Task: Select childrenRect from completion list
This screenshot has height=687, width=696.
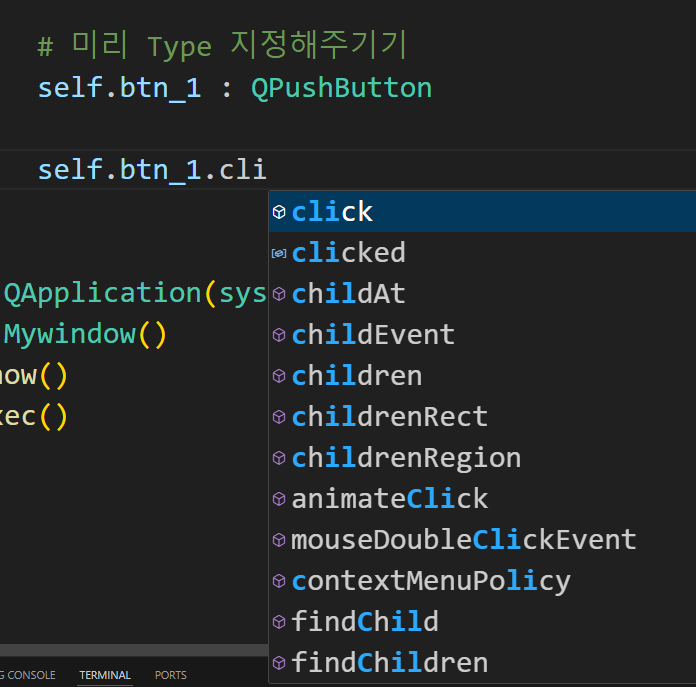Action: point(482,417)
